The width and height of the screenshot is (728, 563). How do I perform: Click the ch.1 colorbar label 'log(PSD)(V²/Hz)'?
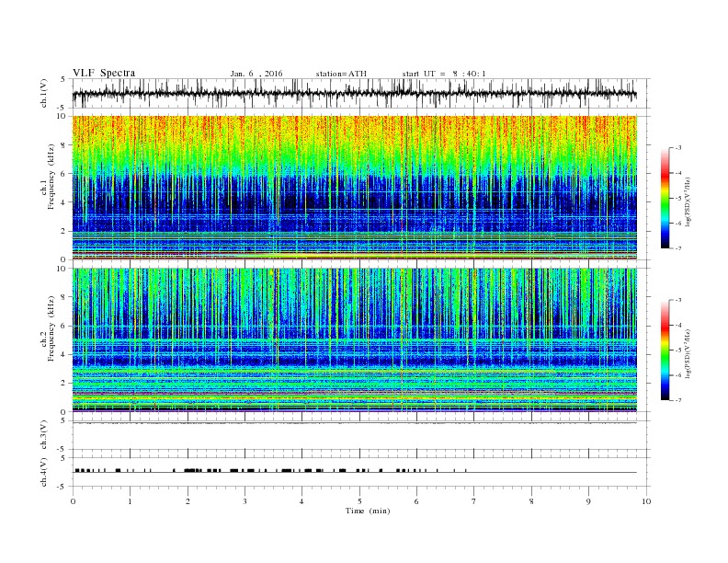[688, 202]
